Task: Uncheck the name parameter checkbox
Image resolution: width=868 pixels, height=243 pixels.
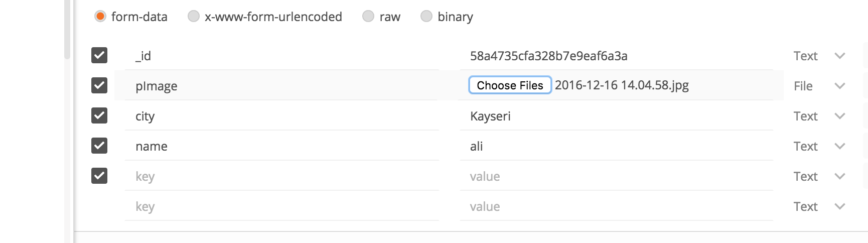Action: pyautogui.click(x=99, y=146)
